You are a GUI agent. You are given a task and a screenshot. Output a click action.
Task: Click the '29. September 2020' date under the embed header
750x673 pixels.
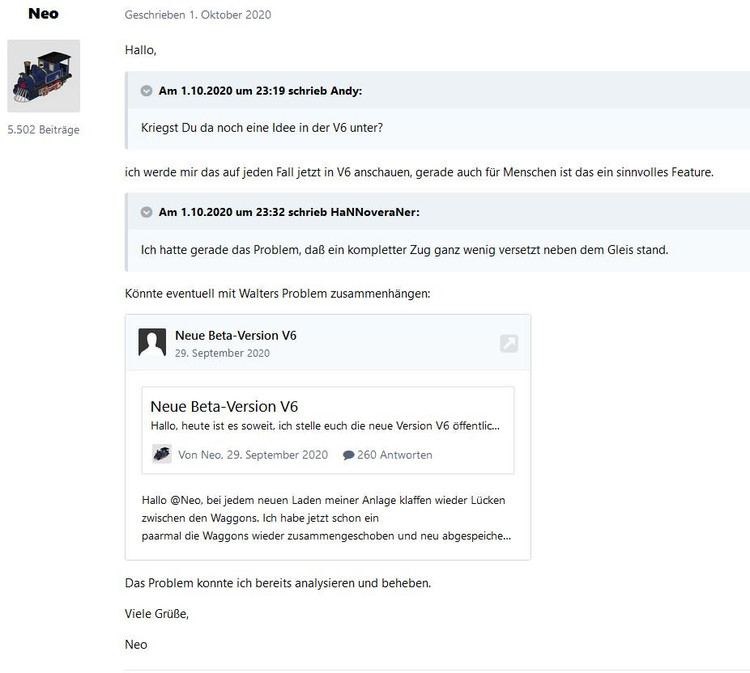click(222, 353)
